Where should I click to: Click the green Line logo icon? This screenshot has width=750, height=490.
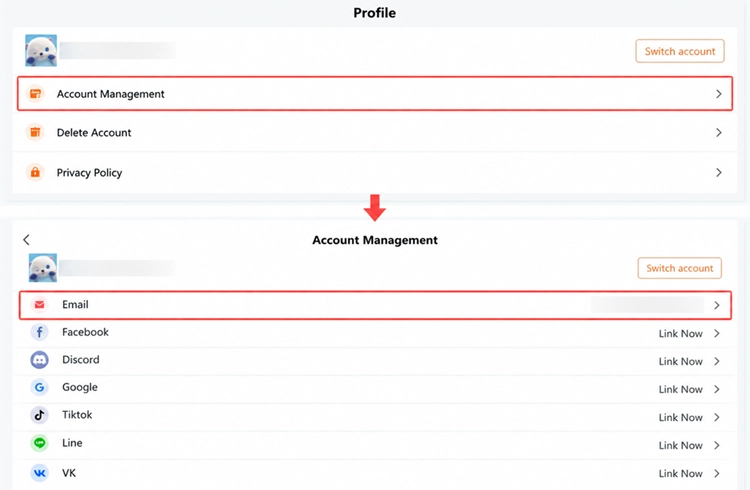coord(40,443)
